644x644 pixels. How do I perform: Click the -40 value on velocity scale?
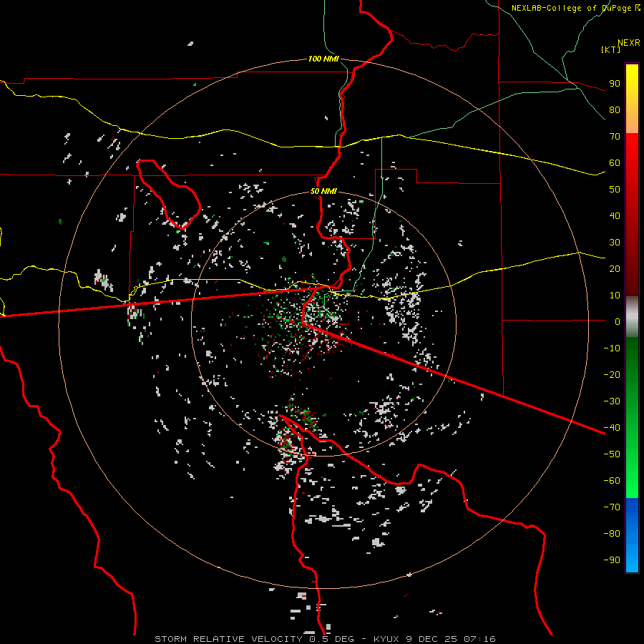click(612, 428)
